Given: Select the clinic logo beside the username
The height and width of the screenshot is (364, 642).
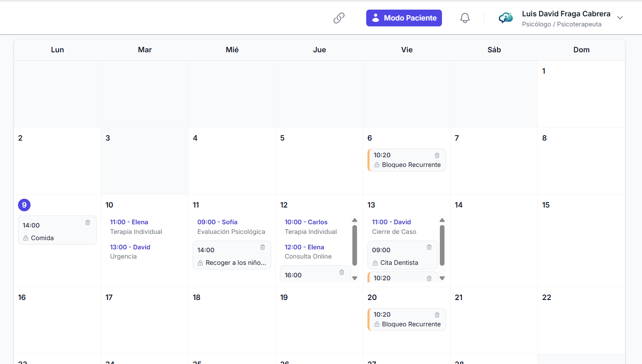Looking at the screenshot, I should pos(505,18).
